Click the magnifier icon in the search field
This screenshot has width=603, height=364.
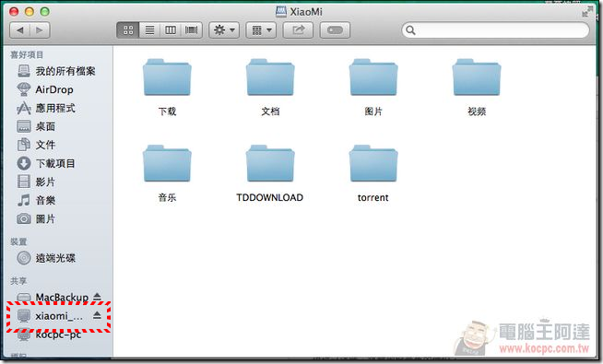[x=410, y=30]
